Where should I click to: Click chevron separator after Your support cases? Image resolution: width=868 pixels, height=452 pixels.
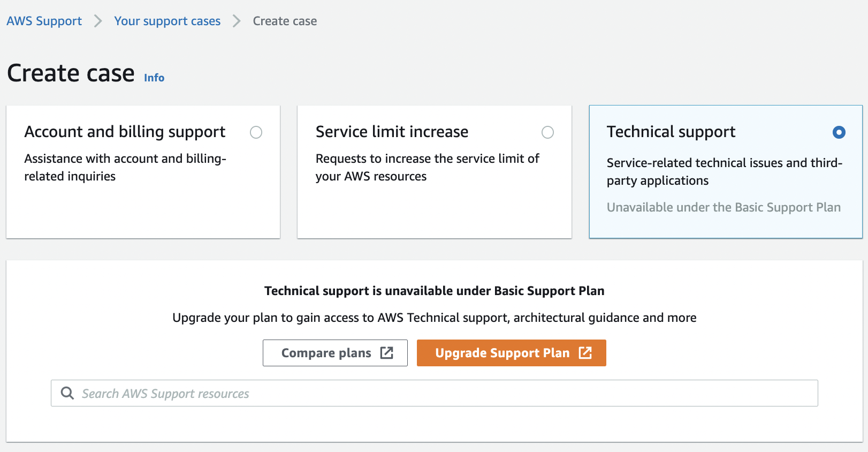pyautogui.click(x=237, y=21)
